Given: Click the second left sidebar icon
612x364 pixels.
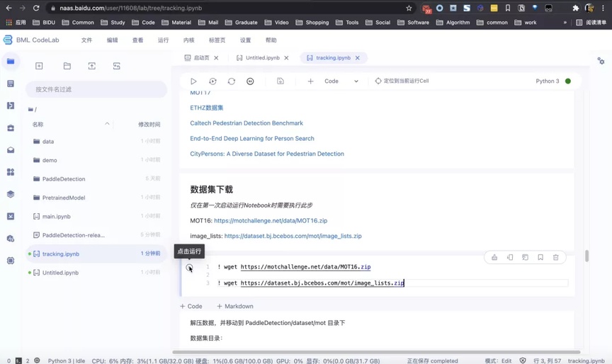Looking at the screenshot, I should click(11, 84).
